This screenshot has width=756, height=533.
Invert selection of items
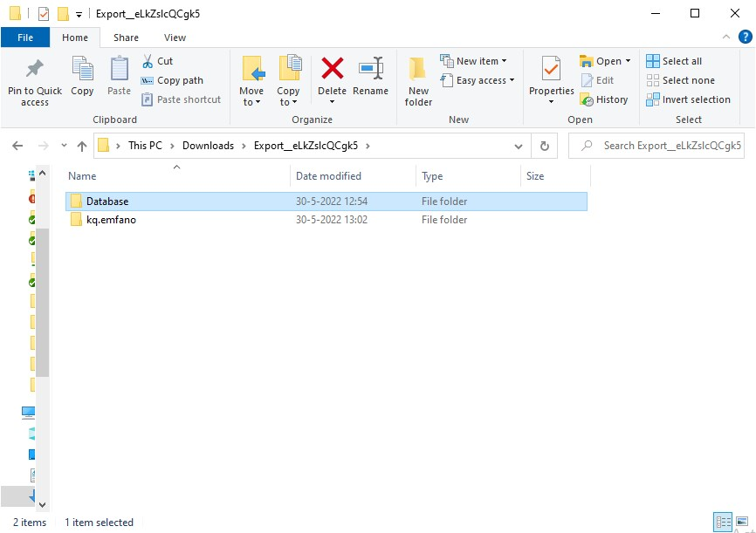688,99
